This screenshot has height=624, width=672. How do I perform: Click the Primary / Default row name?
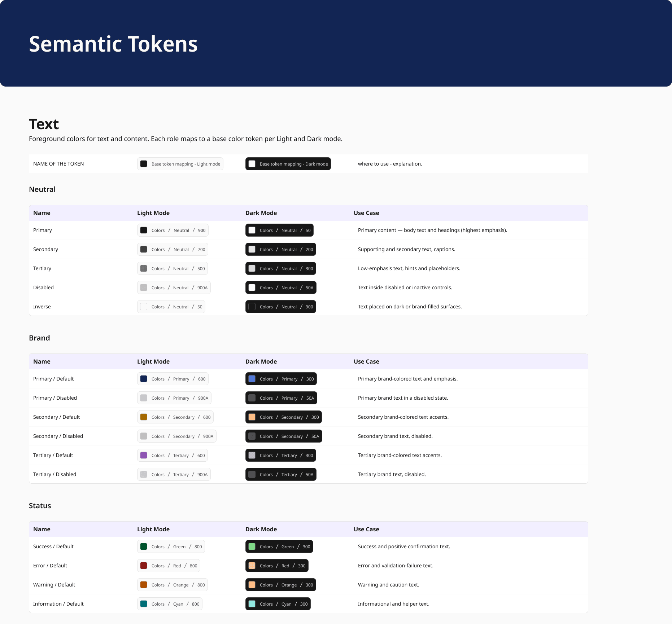[x=53, y=379]
